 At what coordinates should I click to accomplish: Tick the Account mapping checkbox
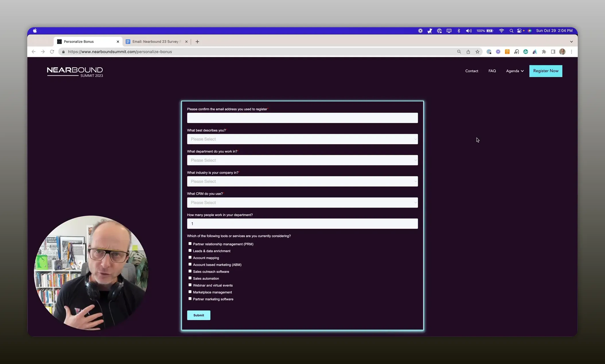tap(190, 257)
